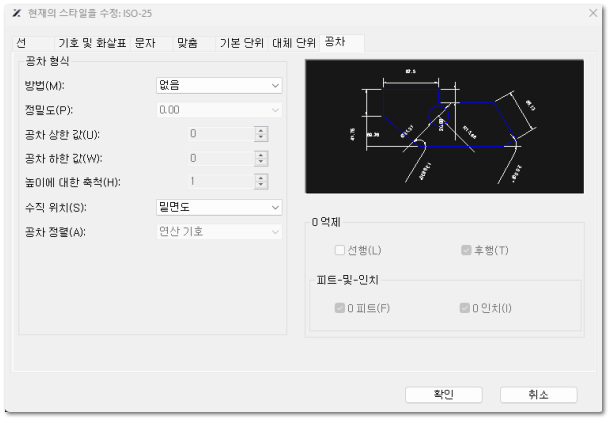Decrease the 공차 상한 값 stepper value
611x421 pixels.
point(261,138)
